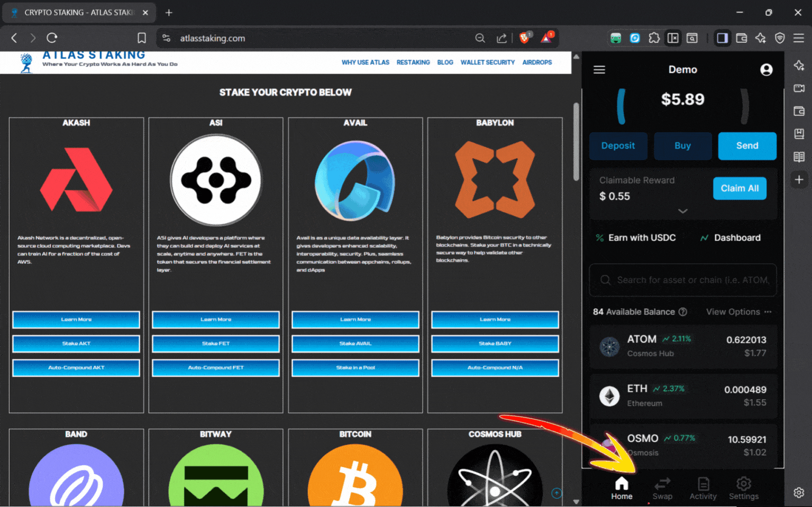
Task: Expand the Claimable Reward chevron
Action: (x=682, y=211)
